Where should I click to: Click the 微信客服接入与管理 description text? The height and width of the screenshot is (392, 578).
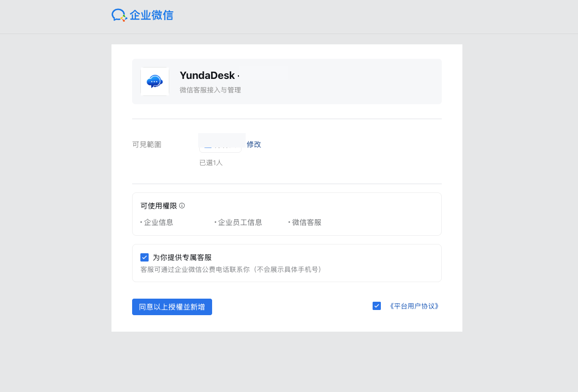pos(210,90)
